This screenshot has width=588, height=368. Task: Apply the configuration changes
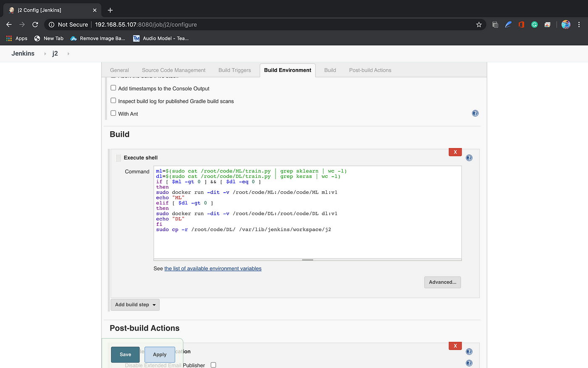click(x=160, y=355)
